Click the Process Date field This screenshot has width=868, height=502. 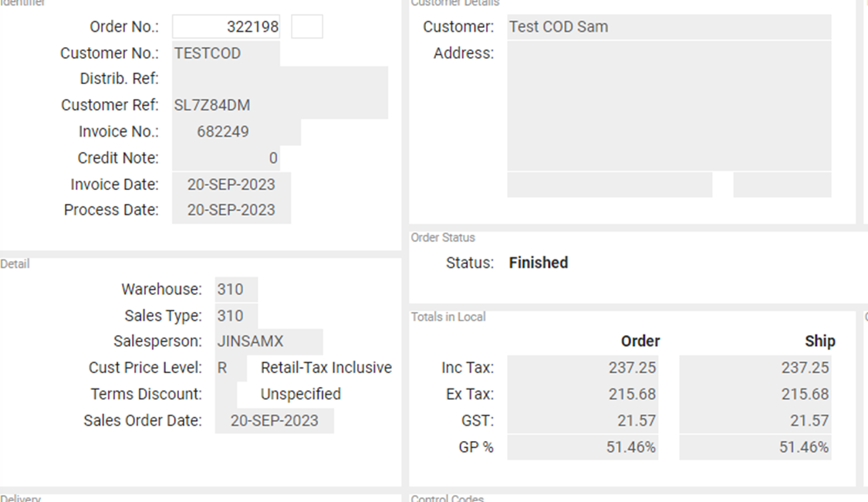(231, 211)
